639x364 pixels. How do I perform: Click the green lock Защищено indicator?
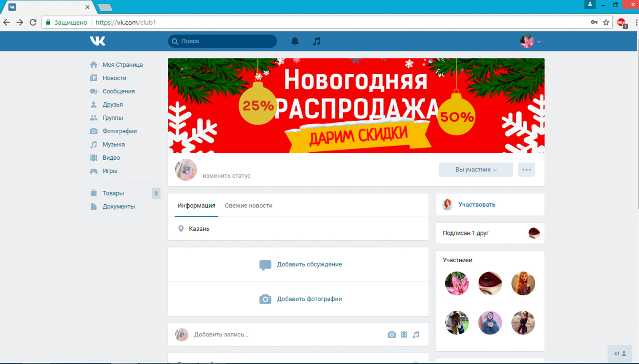point(67,22)
